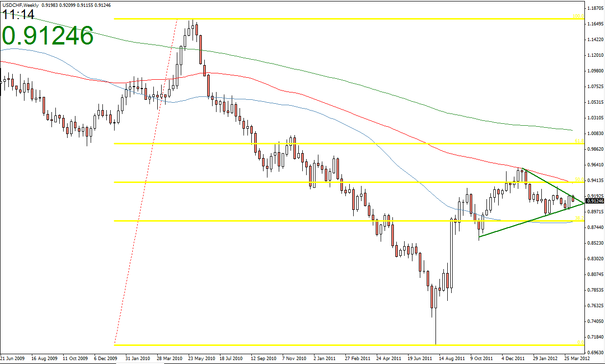
Task: Click the 1.14220 price axis label
Action: 595,40
